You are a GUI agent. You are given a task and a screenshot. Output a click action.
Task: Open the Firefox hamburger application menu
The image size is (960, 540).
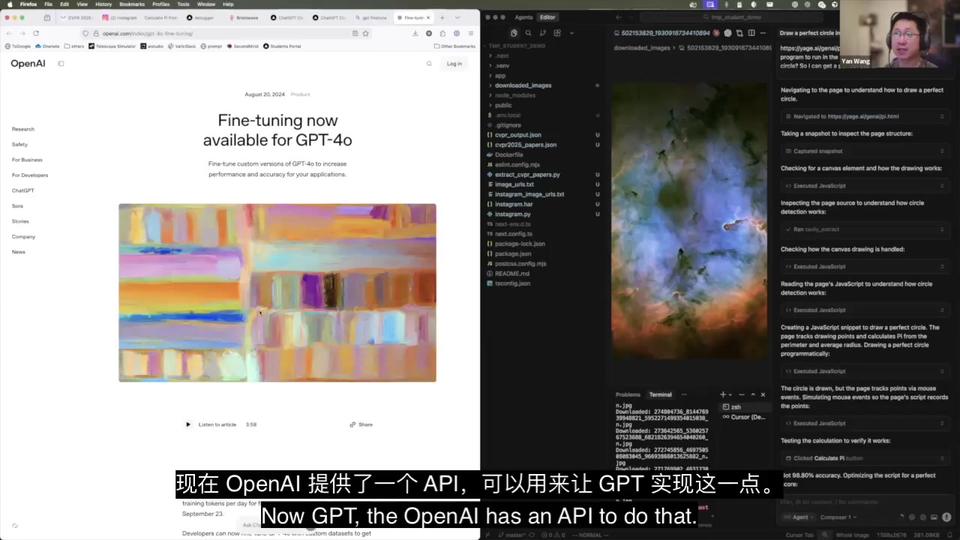[471, 33]
